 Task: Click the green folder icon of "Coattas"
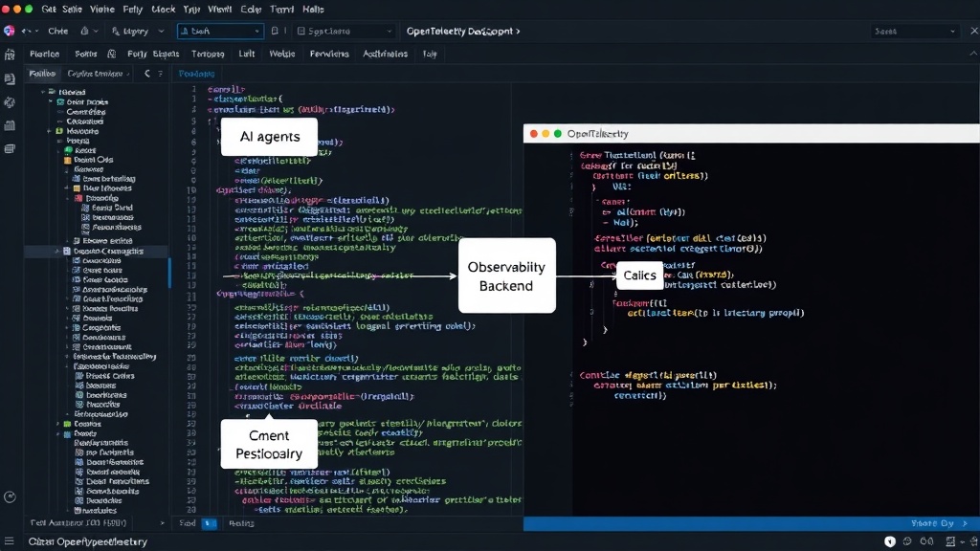68,424
